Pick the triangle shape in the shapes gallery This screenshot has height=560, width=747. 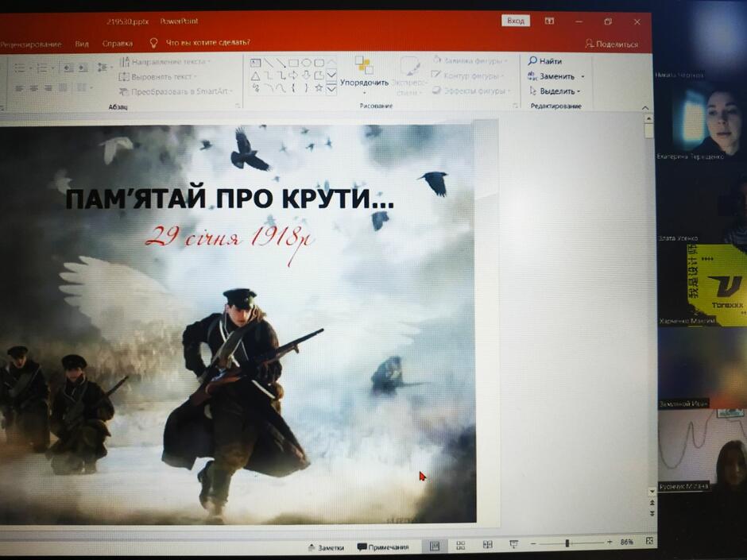tap(255, 75)
